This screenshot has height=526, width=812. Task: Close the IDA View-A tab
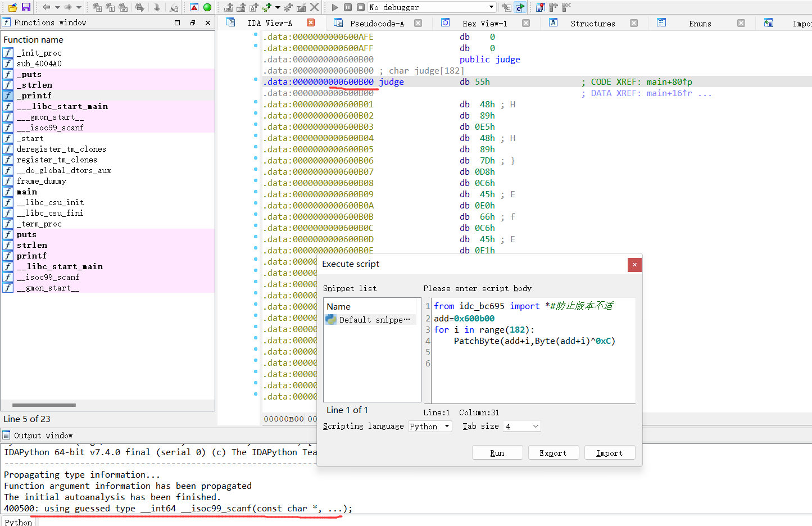pos(311,22)
